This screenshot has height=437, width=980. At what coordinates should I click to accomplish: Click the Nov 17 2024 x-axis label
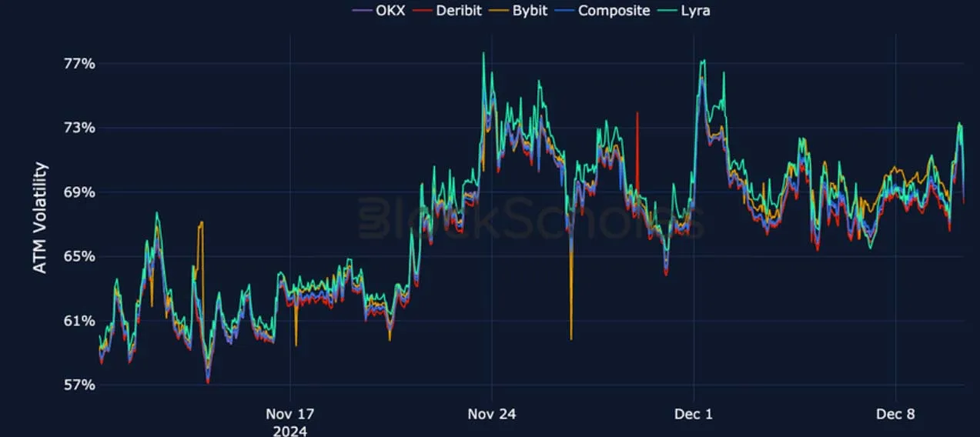click(x=289, y=422)
